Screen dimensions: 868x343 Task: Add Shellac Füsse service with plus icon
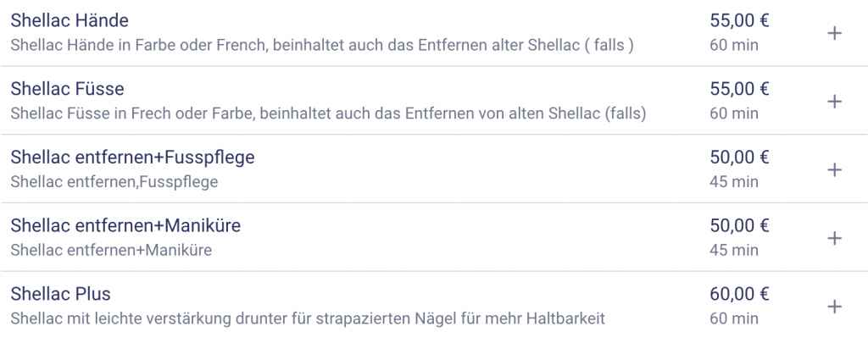[834, 102]
